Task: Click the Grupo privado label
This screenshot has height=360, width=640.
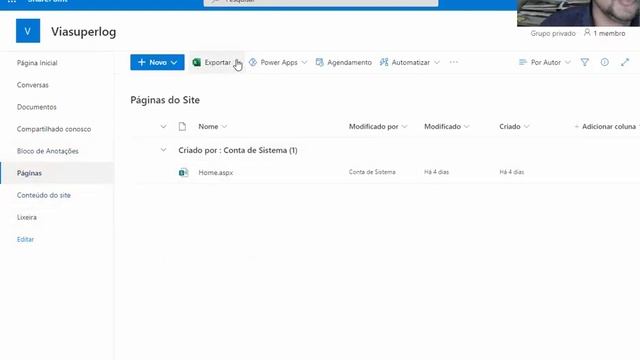Action: click(553, 33)
